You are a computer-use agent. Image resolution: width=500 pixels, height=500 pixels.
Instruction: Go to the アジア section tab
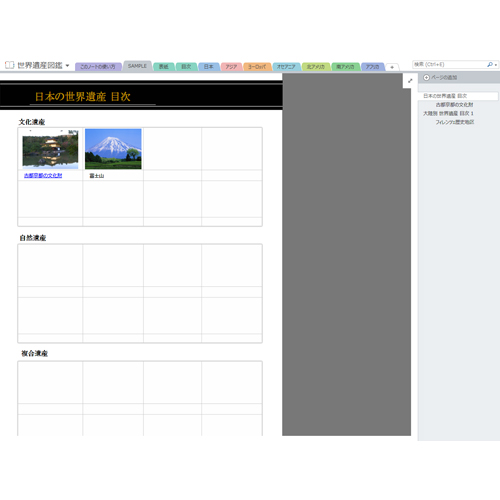pyautogui.click(x=231, y=67)
